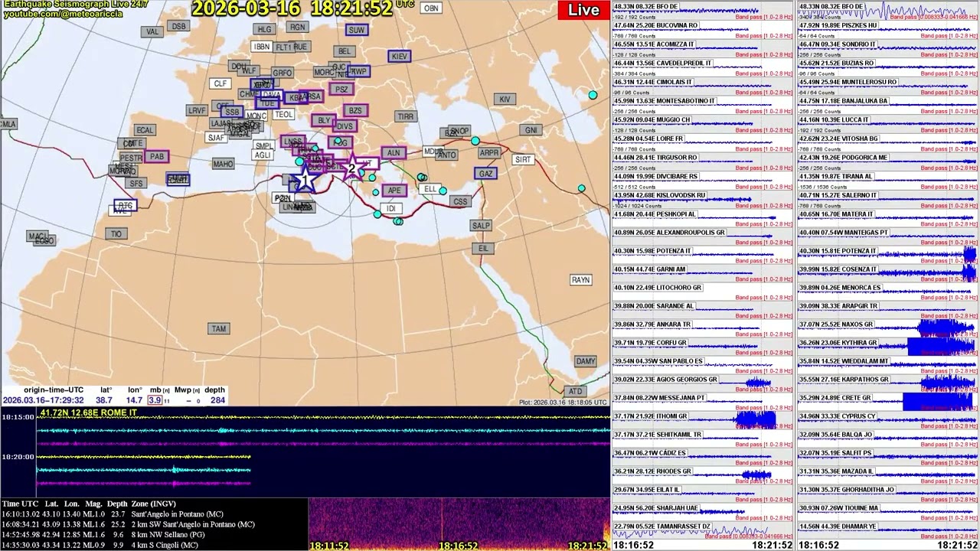Click the KARPATHOS GR seismogram trace
The width and height of the screenshot is (980, 551).
887,384
